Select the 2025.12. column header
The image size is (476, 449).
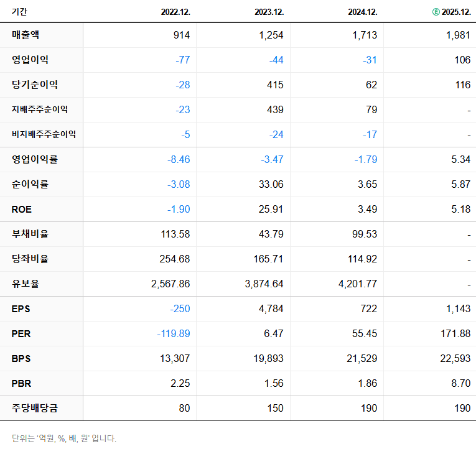coord(456,12)
